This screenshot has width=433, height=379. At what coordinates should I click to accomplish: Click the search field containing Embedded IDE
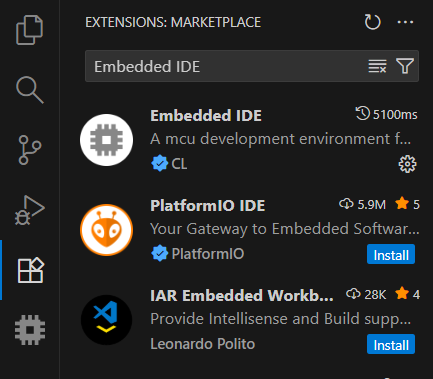pos(227,66)
